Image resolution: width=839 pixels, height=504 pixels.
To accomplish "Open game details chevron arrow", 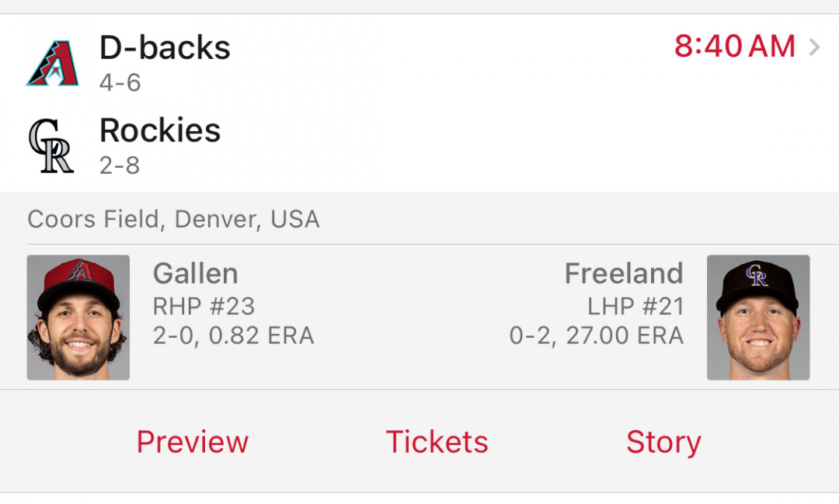I will coord(814,47).
